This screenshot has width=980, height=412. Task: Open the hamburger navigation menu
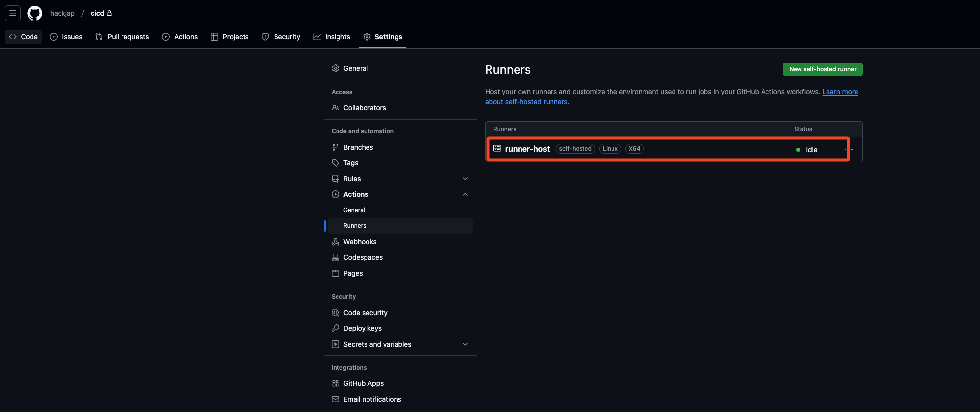click(x=13, y=13)
